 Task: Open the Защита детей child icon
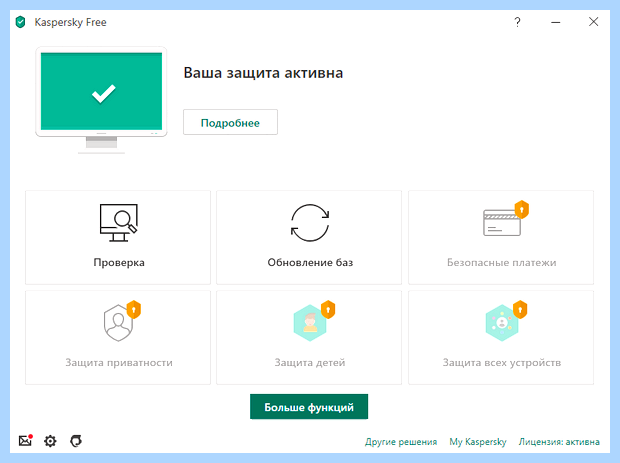click(310, 323)
